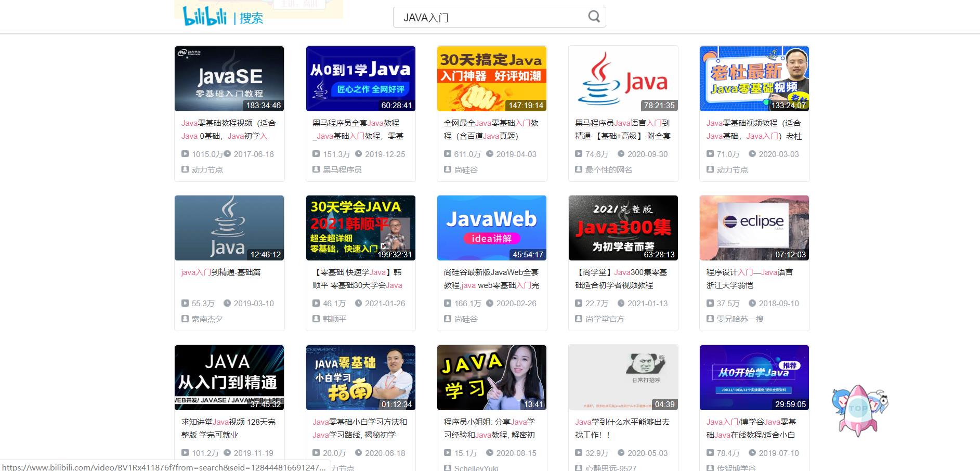Open title java入门到精通-基础篇

click(221, 272)
